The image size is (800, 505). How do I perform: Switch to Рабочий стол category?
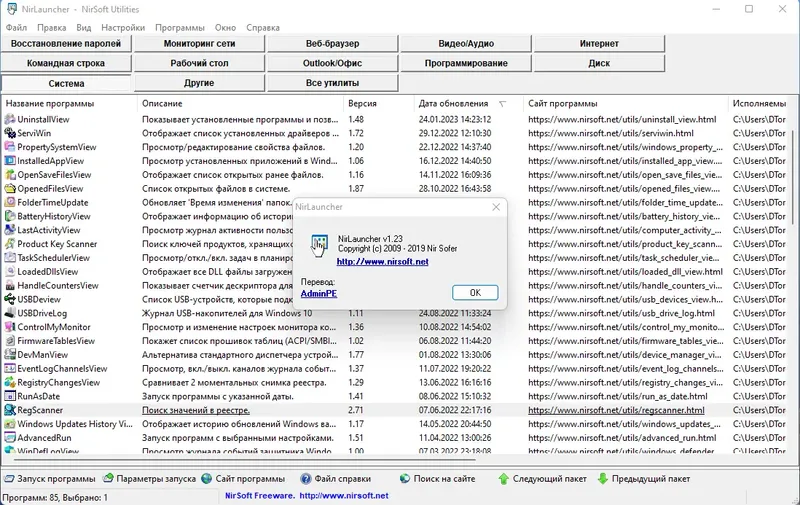[x=199, y=63]
